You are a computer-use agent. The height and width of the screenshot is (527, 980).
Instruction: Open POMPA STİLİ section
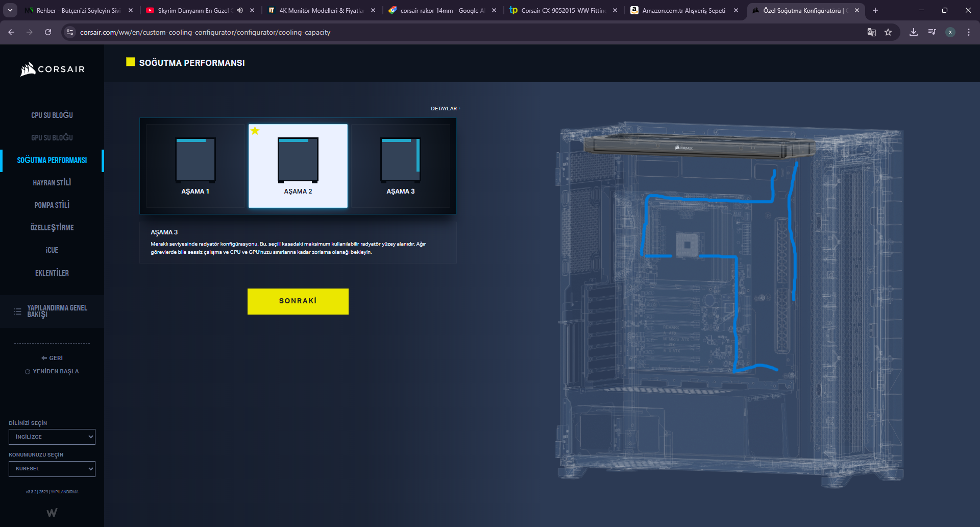(52, 205)
